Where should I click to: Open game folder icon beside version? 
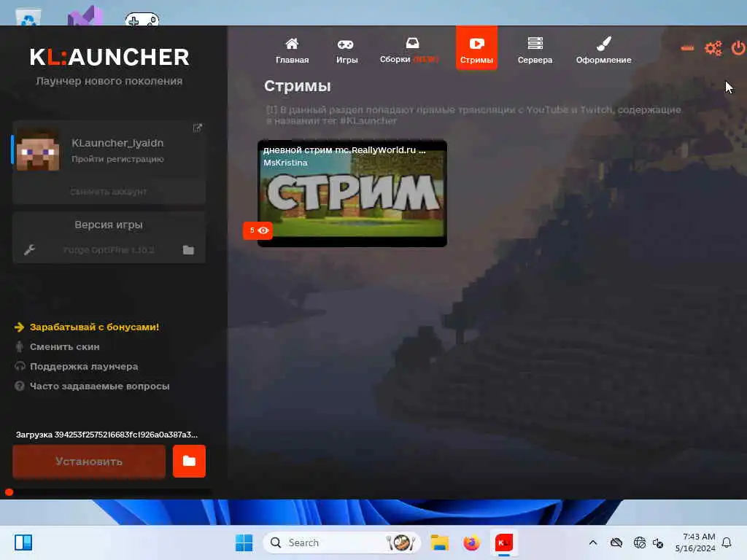point(189,250)
